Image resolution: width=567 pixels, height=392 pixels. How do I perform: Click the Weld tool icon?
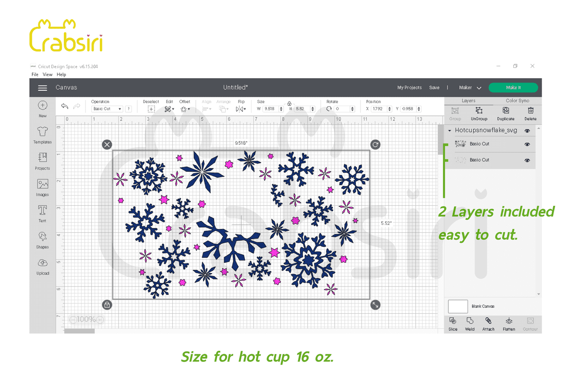pyautogui.click(x=470, y=323)
